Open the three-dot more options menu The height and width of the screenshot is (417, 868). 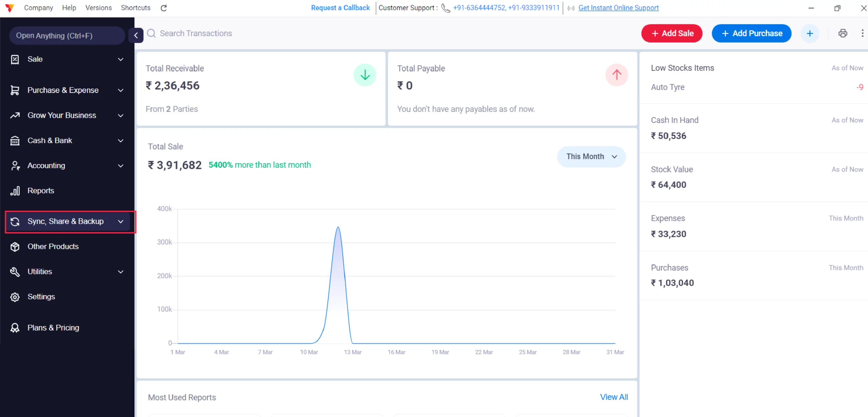tap(862, 33)
